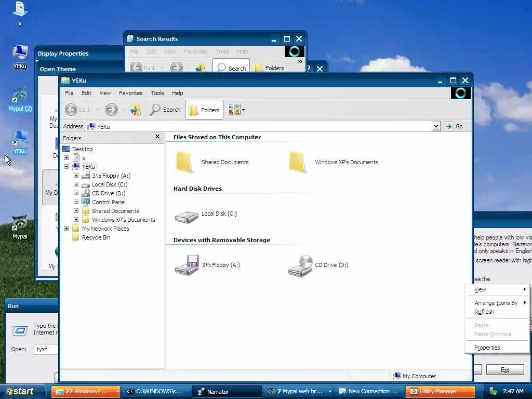Open the Windows Explorer taskbar group
Image resolution: width=532 pixels, height=399 pixels.
(86, 392)
